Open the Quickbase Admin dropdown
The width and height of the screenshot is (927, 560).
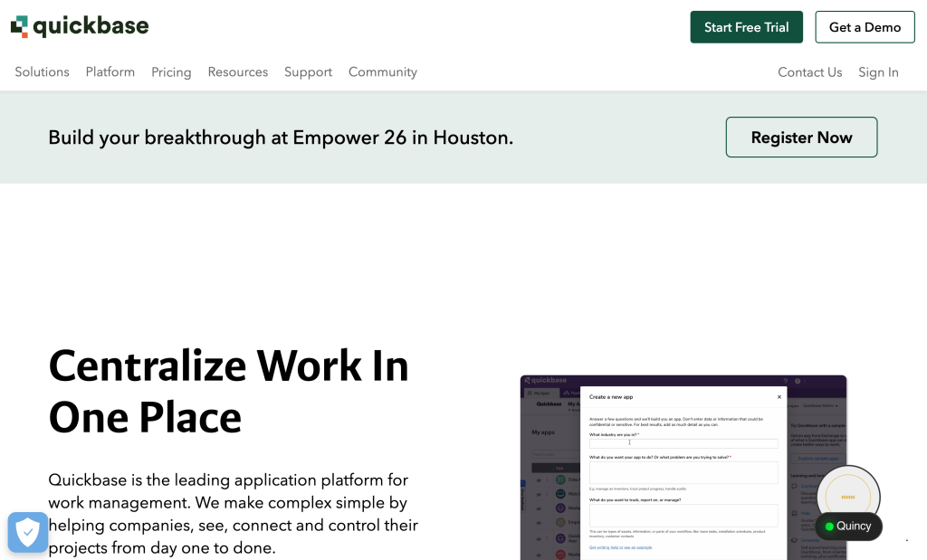point(819,403)
